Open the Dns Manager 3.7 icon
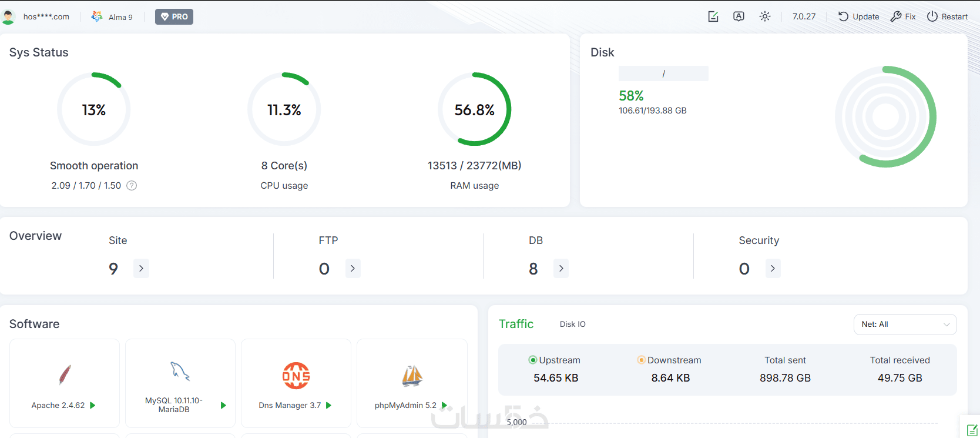980x438 pixels. coord(296,376)
